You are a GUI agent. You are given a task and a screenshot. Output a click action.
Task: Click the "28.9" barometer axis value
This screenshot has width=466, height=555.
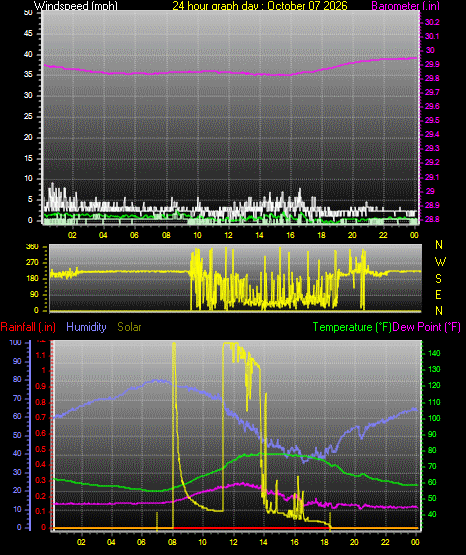point(432,205)
